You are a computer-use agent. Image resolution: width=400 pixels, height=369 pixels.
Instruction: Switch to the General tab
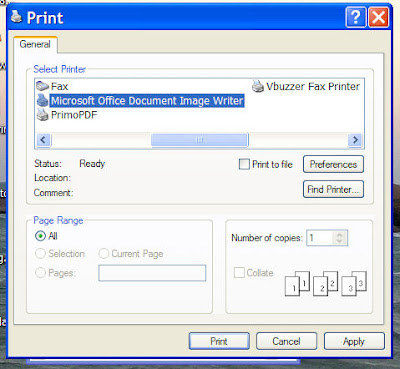coord(35,44)
